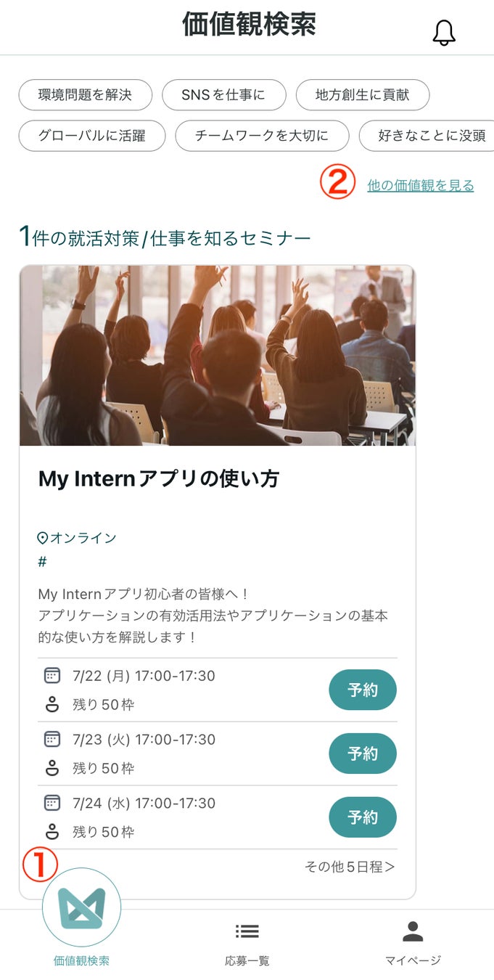Toggle the 地方創生に貢献 value chip

[363, 95]
